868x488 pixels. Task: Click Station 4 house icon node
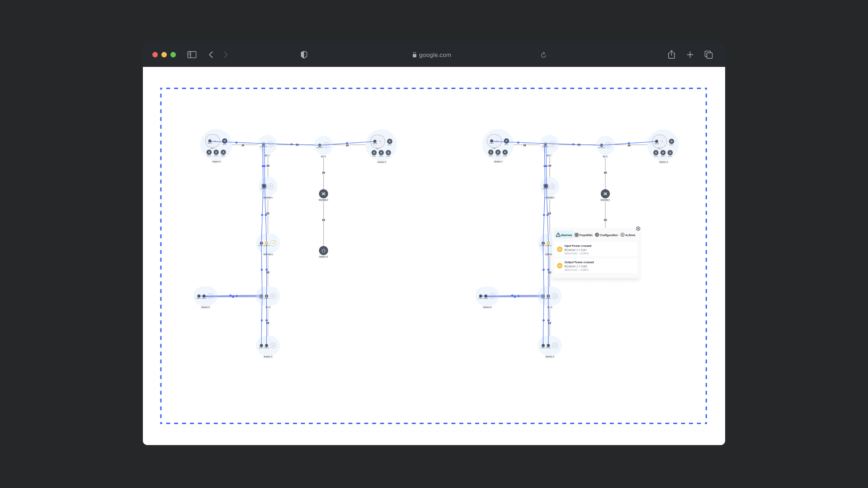(x=323, y=250)
